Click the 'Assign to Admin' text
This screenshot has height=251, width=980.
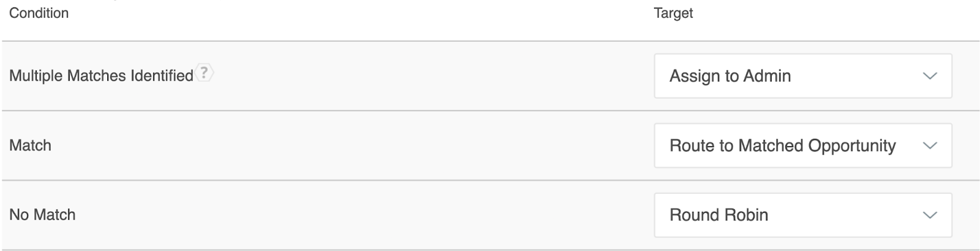(730, 76)
